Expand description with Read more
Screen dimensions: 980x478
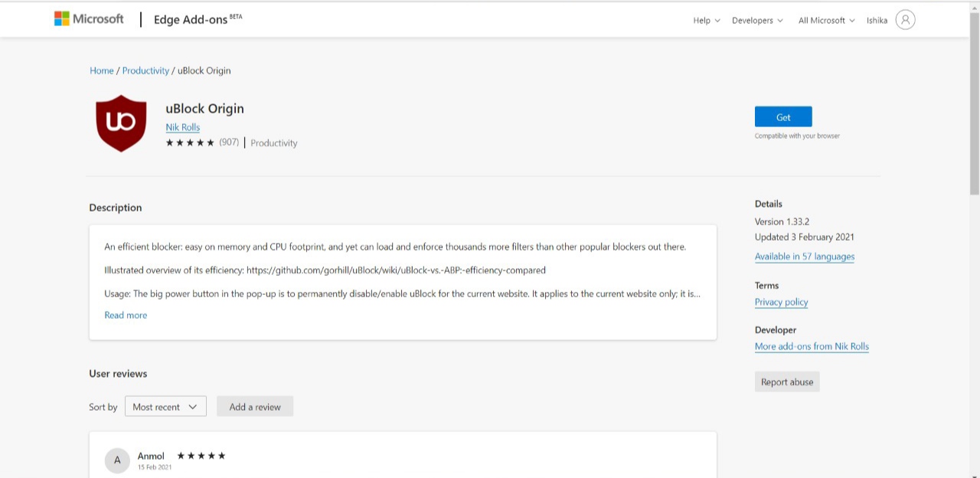pos(126,315)
